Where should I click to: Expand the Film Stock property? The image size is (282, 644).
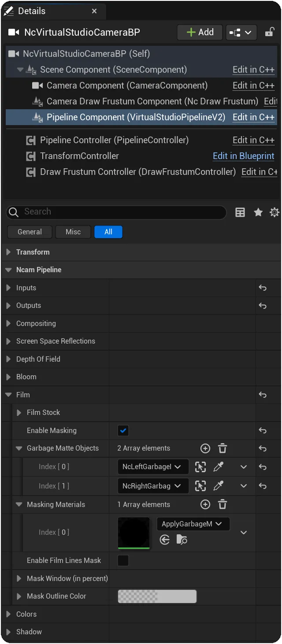point(19,412)
